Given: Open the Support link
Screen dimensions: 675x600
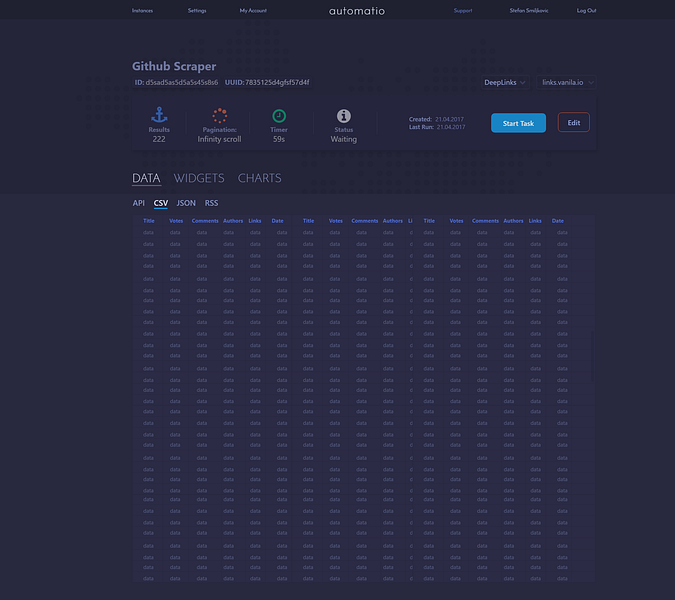Looking at the screenshot, I should 463,11.
